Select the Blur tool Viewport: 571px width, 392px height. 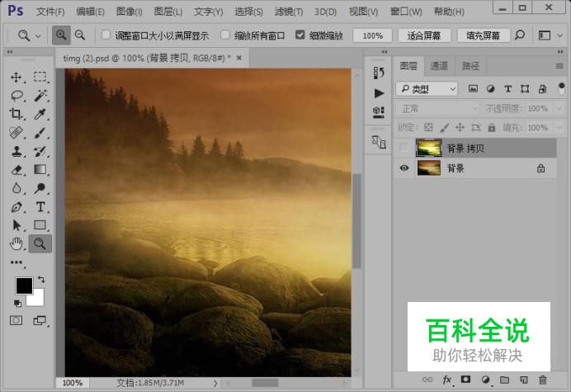click(16, 188)
